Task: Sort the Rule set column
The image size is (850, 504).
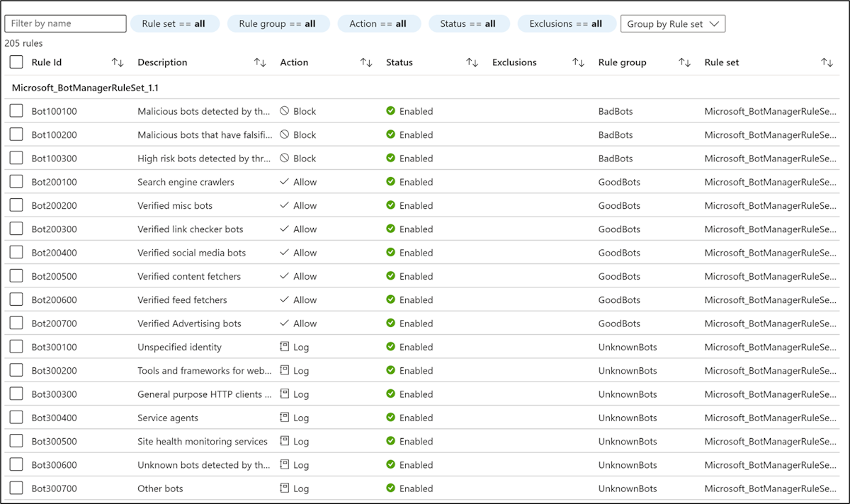Action: [x=827, y=62]
